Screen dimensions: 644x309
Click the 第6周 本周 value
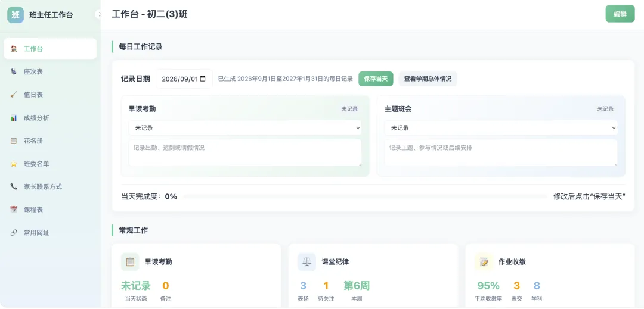(357, 286)
